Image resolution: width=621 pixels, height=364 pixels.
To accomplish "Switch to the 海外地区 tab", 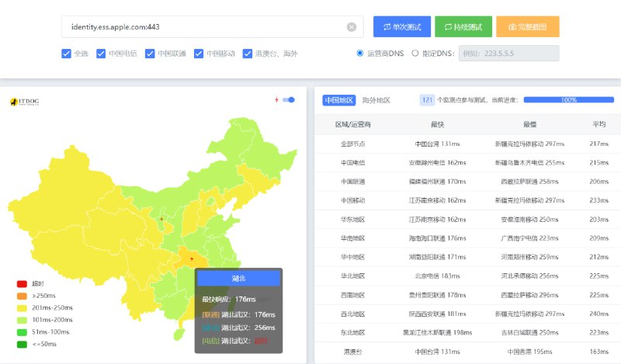I will 376,100.
